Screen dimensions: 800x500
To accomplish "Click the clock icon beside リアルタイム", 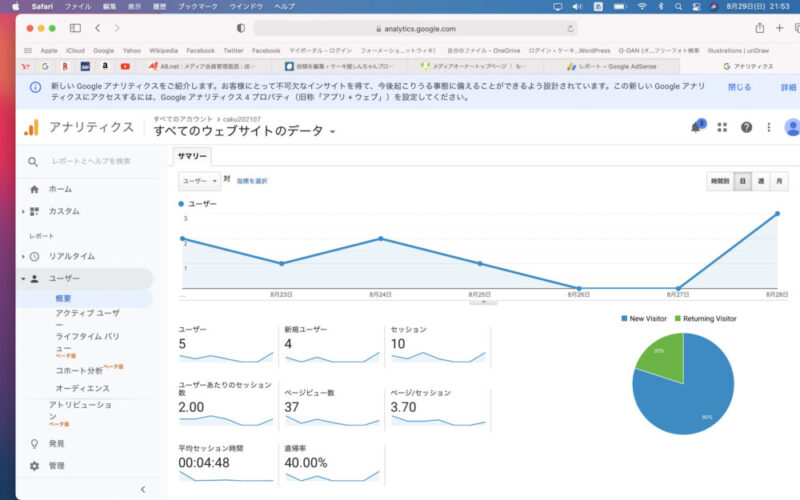I will pos(34,256).
